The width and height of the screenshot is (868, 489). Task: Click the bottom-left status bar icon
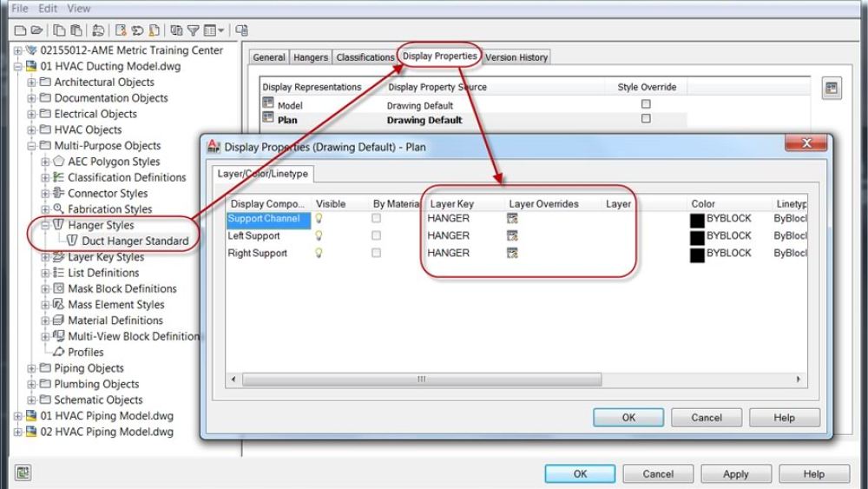coord(23,473)
